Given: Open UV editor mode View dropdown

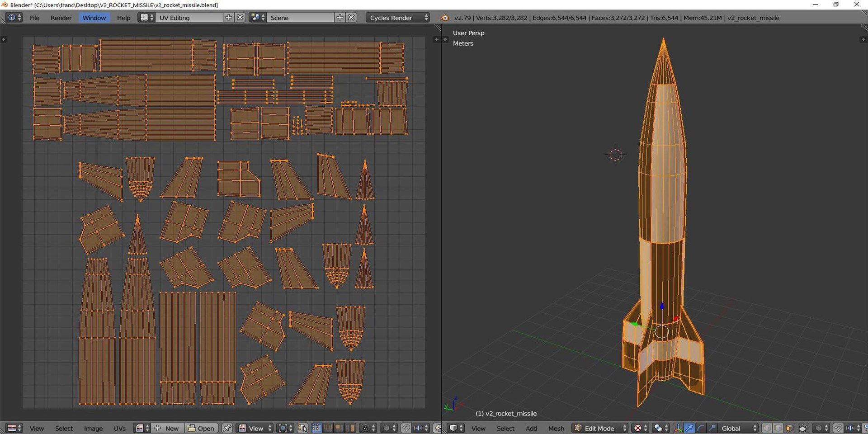Looking at the screenshot, I should pos(255,428).
